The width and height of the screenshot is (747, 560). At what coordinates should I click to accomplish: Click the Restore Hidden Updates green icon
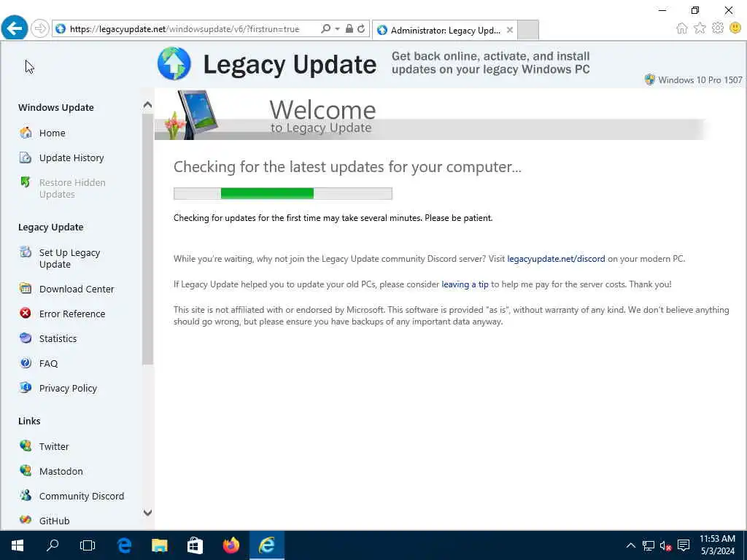point(26,182)
